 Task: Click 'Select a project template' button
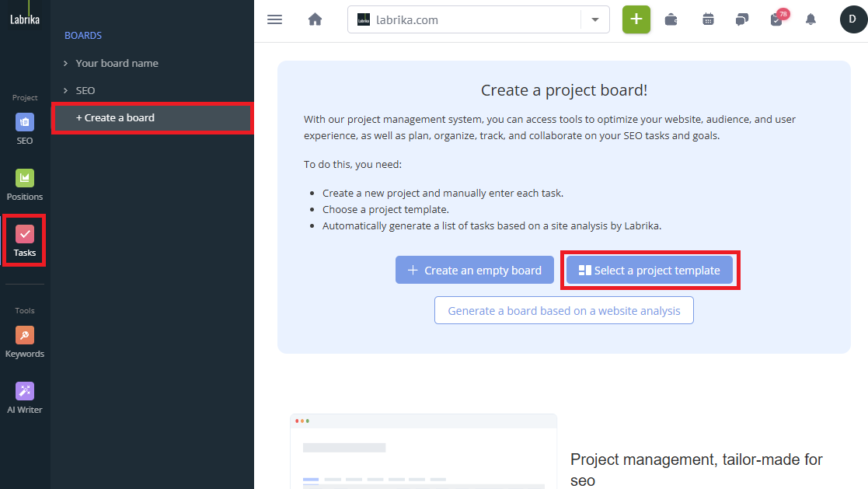coord(649,271)
